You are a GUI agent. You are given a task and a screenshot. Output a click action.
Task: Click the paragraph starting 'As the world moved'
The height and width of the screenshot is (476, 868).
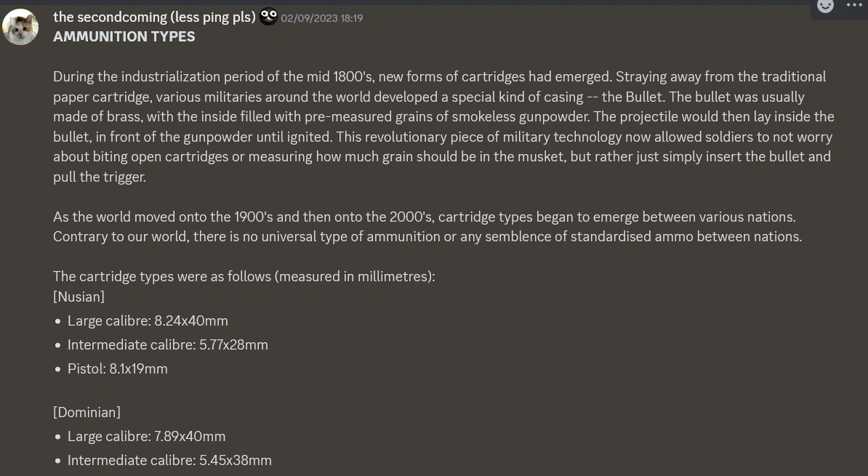429,225
